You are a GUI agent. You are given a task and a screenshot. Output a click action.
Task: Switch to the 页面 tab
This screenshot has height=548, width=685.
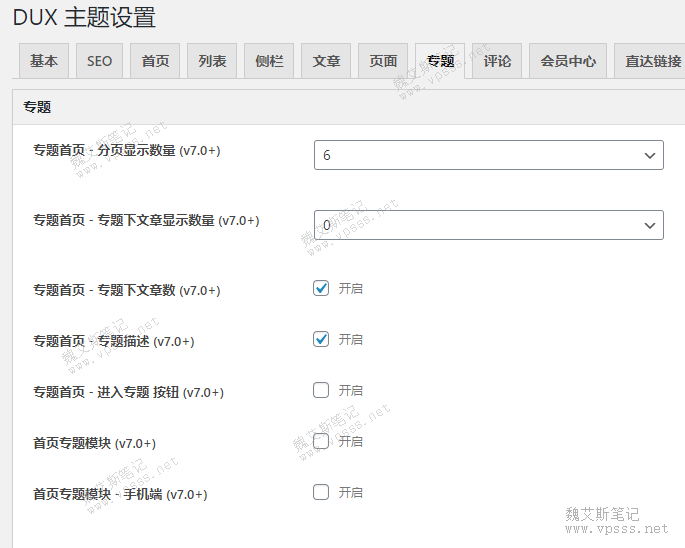pyautogui.click(x=383, y=61)
